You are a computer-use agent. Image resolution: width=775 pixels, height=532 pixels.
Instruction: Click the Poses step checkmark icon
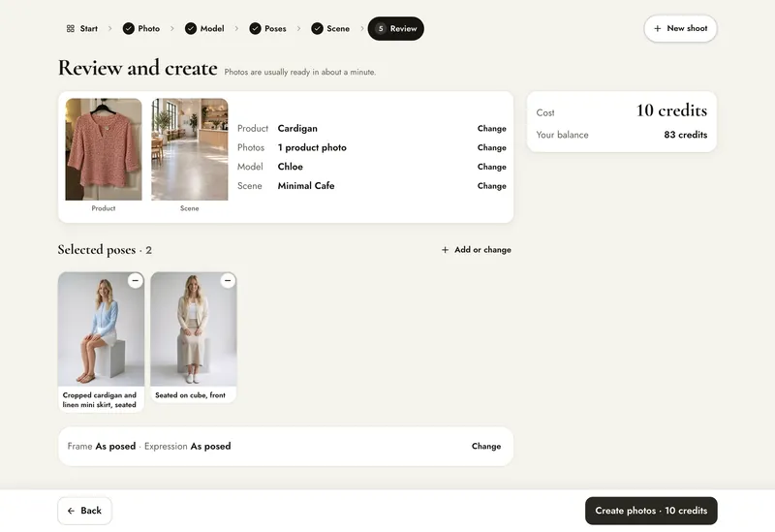pos(255,29)
